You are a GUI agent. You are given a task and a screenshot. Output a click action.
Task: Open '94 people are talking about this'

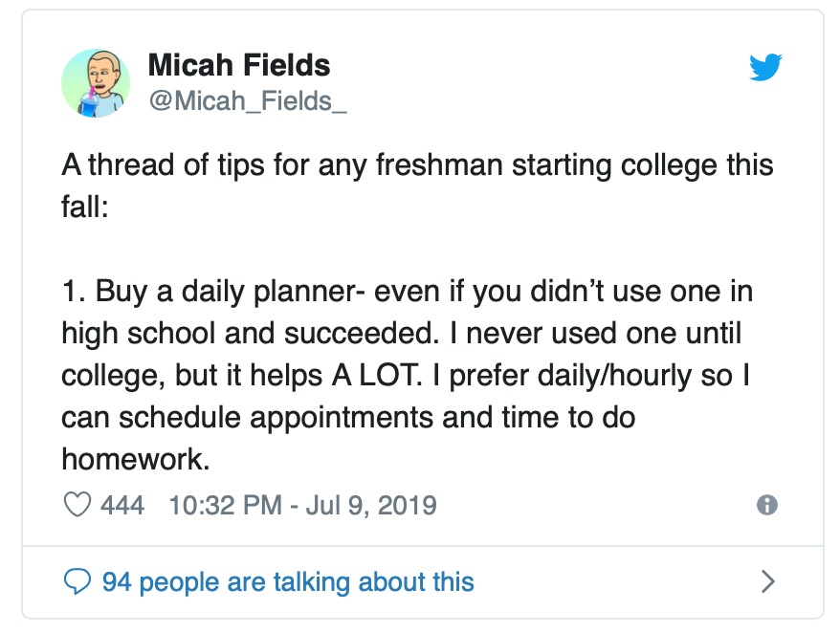click(288, 582)
